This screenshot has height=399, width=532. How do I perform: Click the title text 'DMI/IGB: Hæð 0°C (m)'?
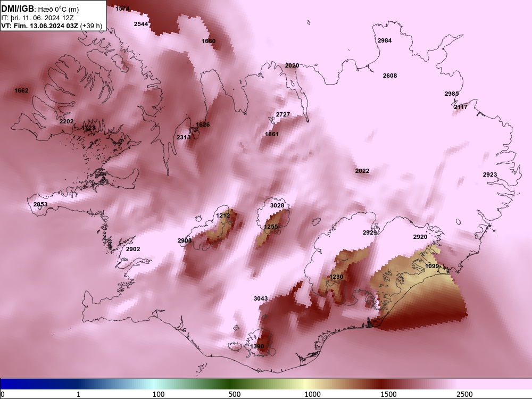click(40, 9)
